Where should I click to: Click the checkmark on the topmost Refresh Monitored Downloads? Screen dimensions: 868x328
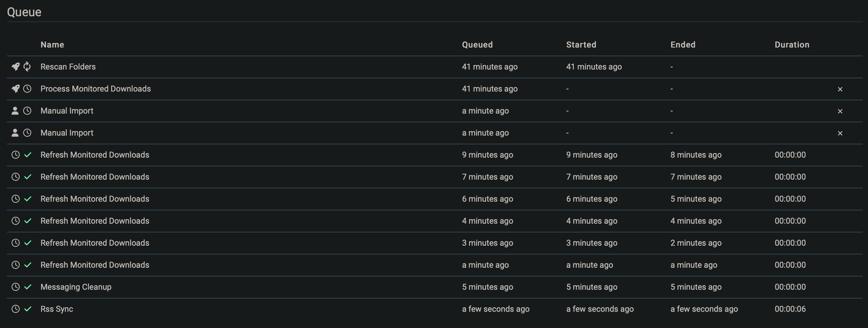click(28, 155)
